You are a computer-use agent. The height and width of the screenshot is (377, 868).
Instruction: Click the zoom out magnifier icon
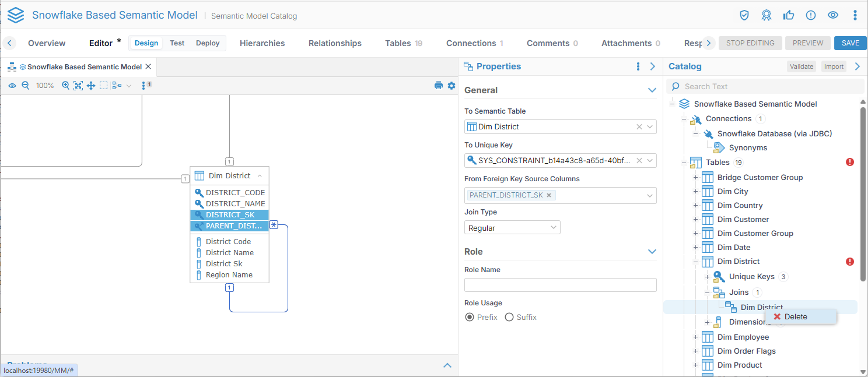[x=25, y=86]
